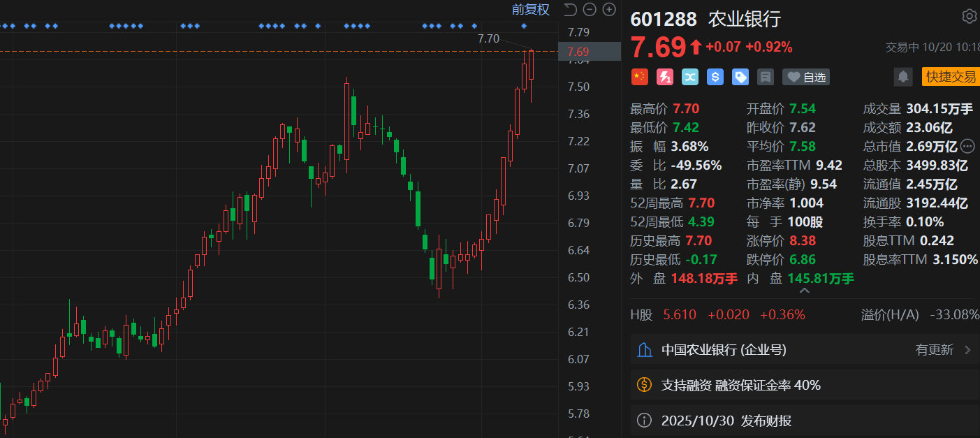
Task: Click the 涨停价 8.38 value
Action: click(x=803, y=241)
